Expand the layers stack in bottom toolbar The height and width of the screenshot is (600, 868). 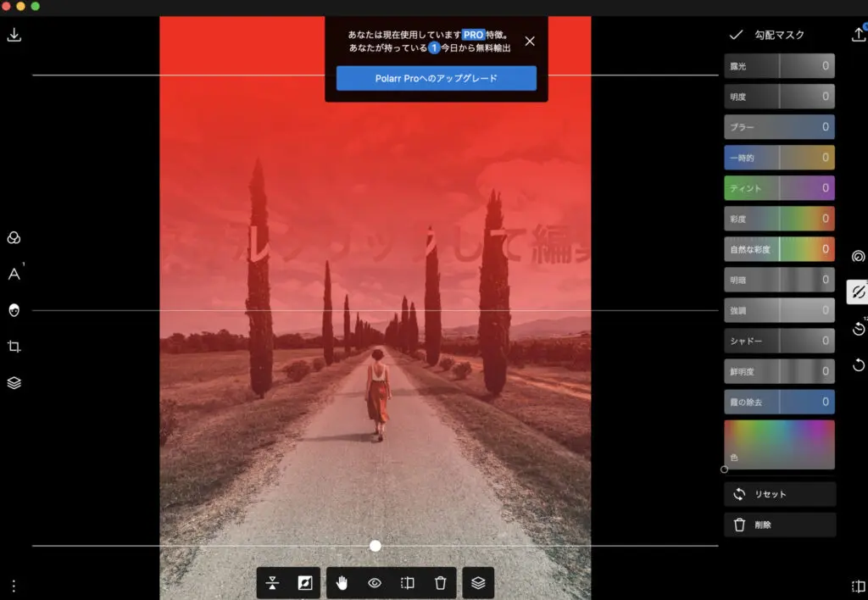478,583
